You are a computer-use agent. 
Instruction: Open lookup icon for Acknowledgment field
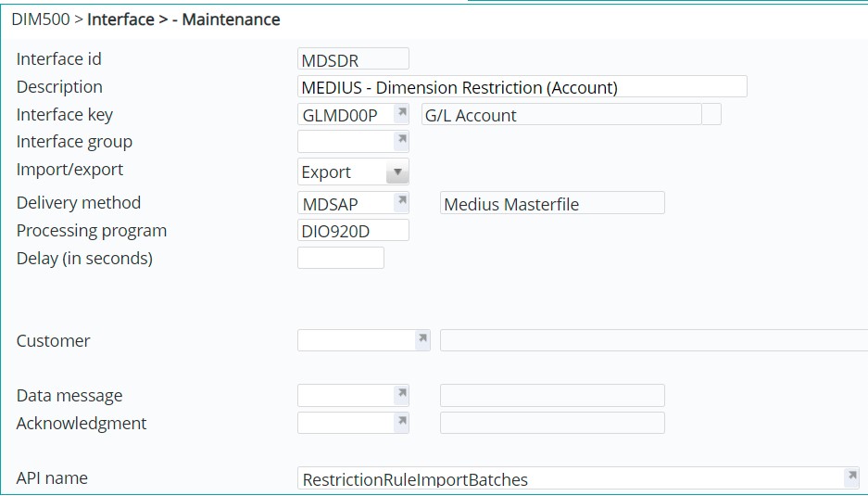pos(401,422)
